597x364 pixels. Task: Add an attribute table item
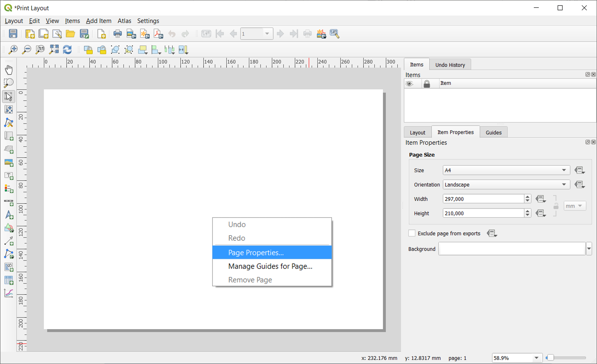tap(9, 281)
